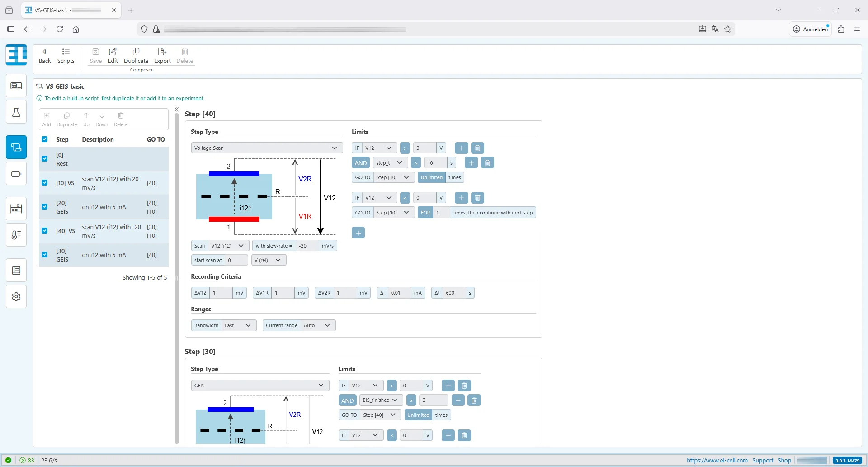The height and width of the screenshot is (467, 868).
Task: Open the logbook panel in sidebar
Action: click(x=16, y=270)
